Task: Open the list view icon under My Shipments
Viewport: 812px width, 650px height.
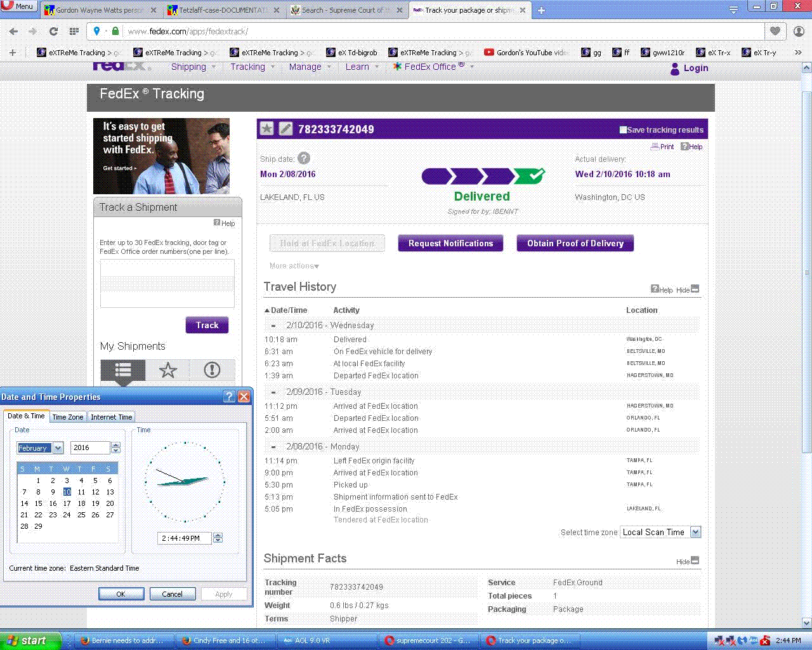Action: pos(123,370)
